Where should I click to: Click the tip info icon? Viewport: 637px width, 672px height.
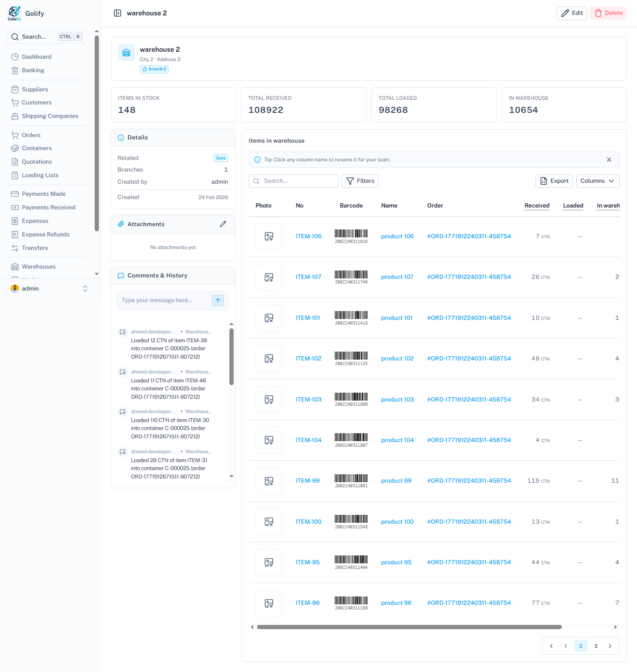pyautogui.click(x=257, y=159)
